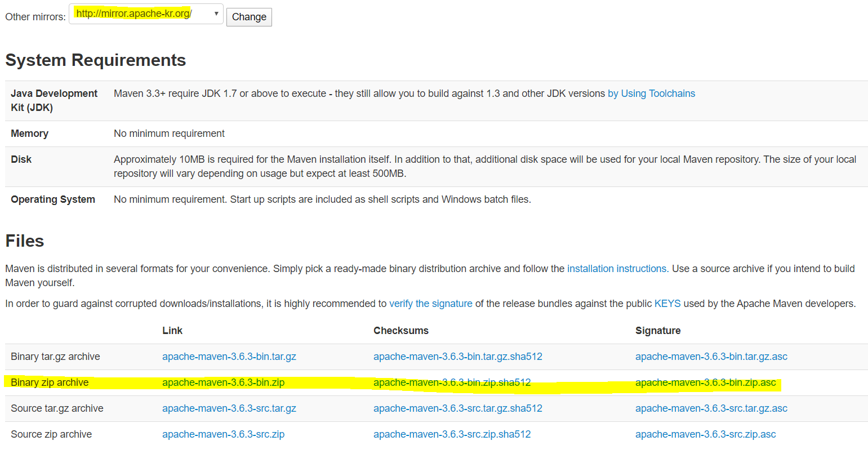Click the Source tar.gz archive label
This screenshot has height=454, width=868.
(57, 408)
